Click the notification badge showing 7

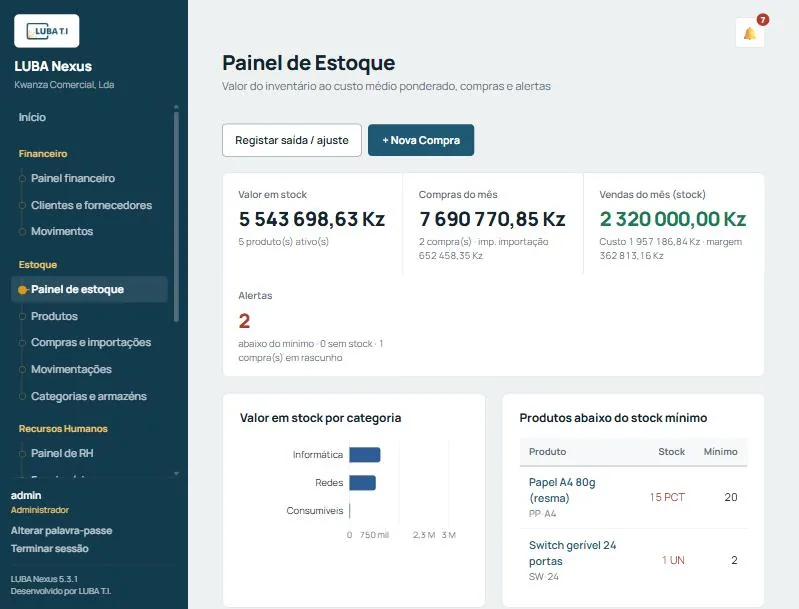click(x=762, y=20)
